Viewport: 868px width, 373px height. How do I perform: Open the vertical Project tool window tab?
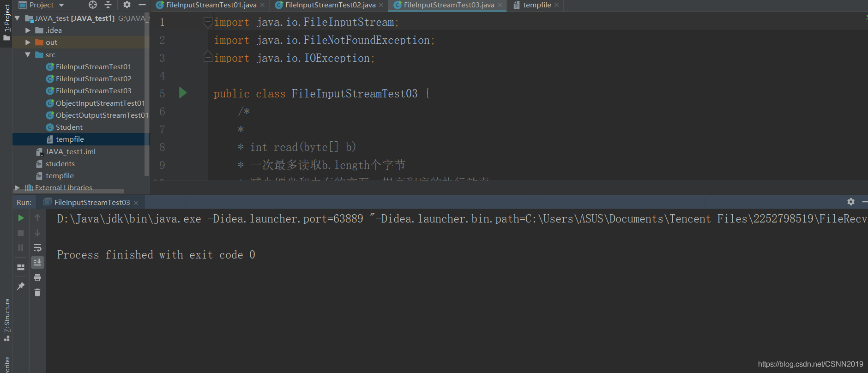pos(6,22)
